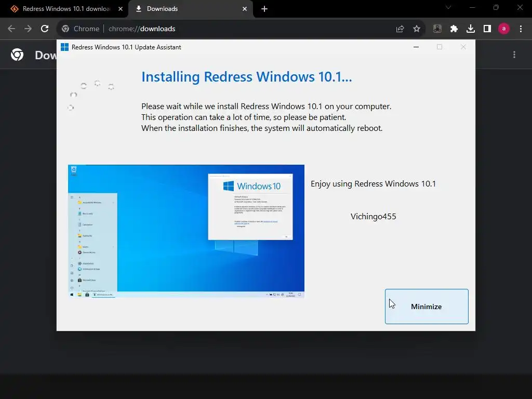Minimize the Chrome browser window
Viewport: 532px width, 399px height.
(x=472, y=7)
